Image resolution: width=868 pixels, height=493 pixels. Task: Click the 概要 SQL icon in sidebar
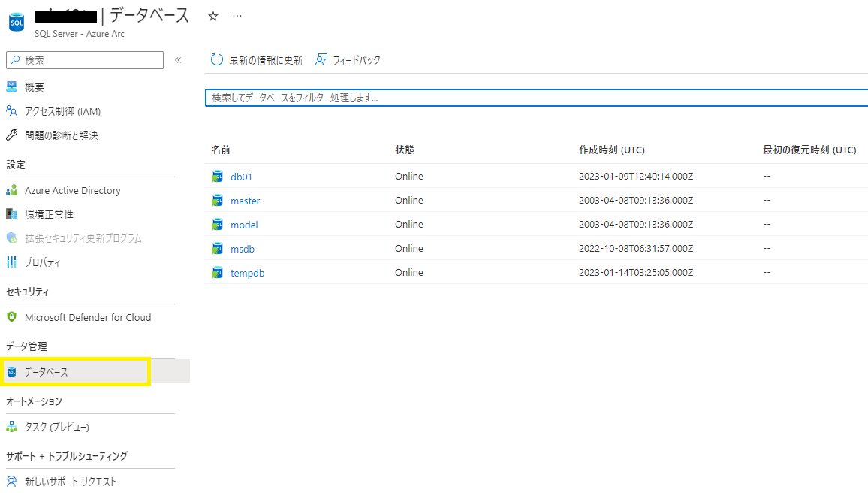click(11, 86)
